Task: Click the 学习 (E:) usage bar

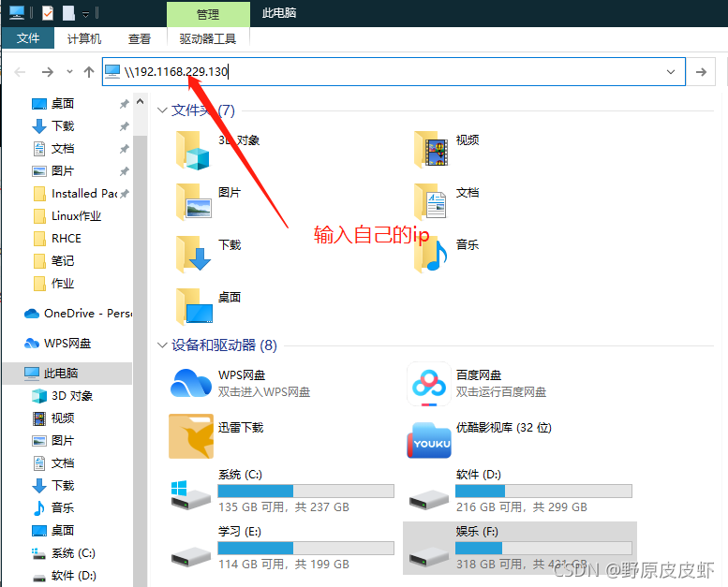Action: [x=306, y=548]
